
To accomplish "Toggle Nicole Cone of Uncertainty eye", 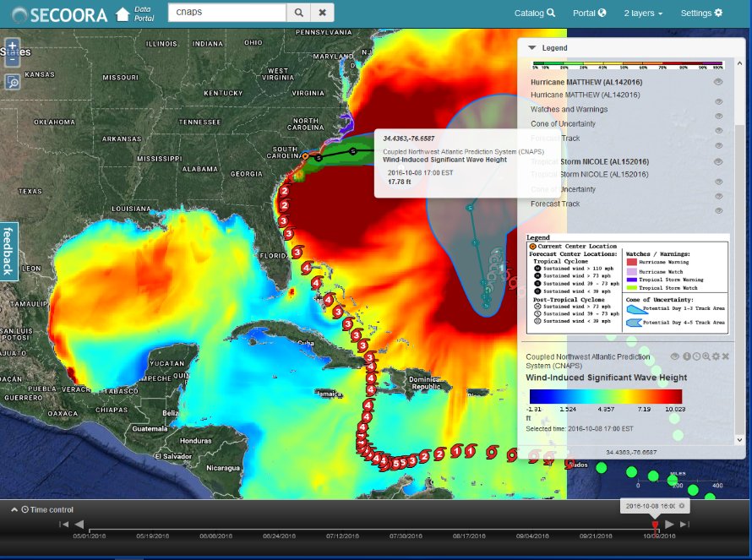I will coord(718,196).
